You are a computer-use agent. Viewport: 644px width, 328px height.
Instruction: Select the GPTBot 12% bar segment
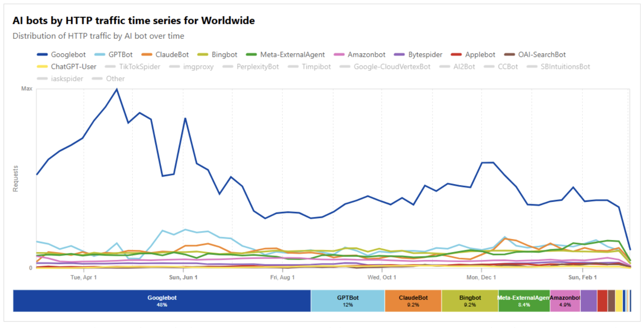(x=348, y=301)
